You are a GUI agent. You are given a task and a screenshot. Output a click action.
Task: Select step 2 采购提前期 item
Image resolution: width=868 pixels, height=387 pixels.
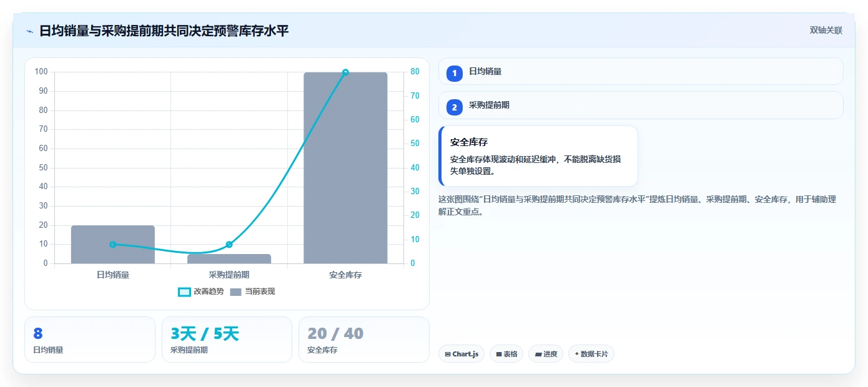click(x=641, y=105)
